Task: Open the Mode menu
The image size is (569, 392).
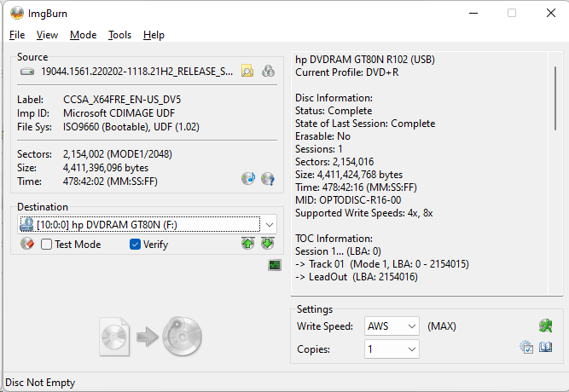Action: pos(83,35)
